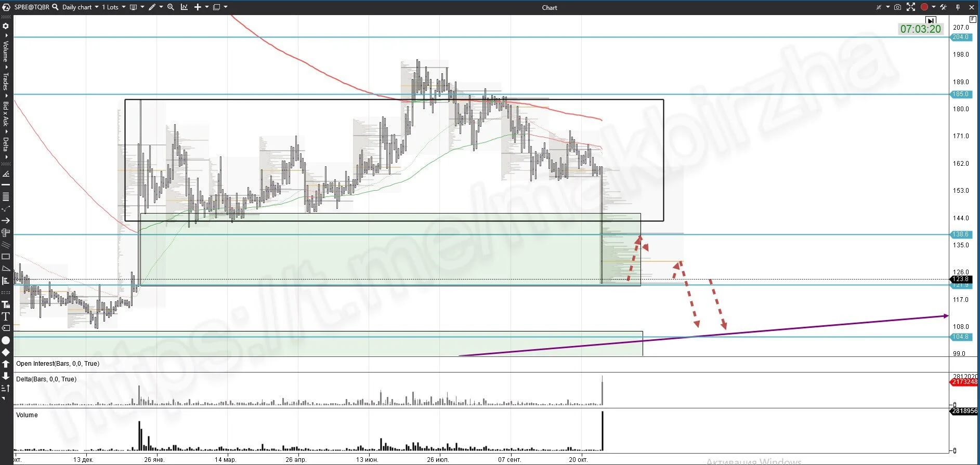Toggle the pin window icon
The image size is (980, 465).
pyautogui.click(x=958, y=7)
